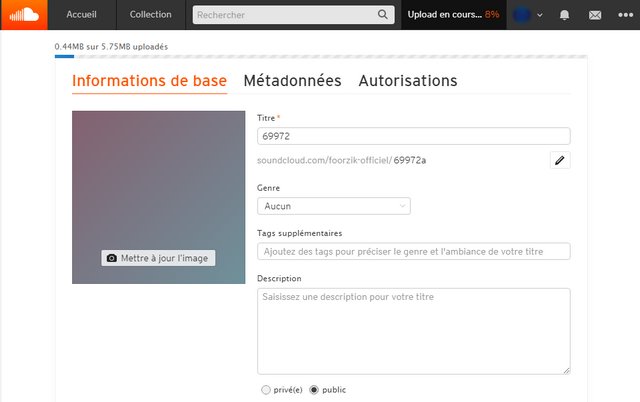Image resolution: width=640 pixels, height=402 pixels.
Task: Select the privé(e) radio option
Action: 265,389
